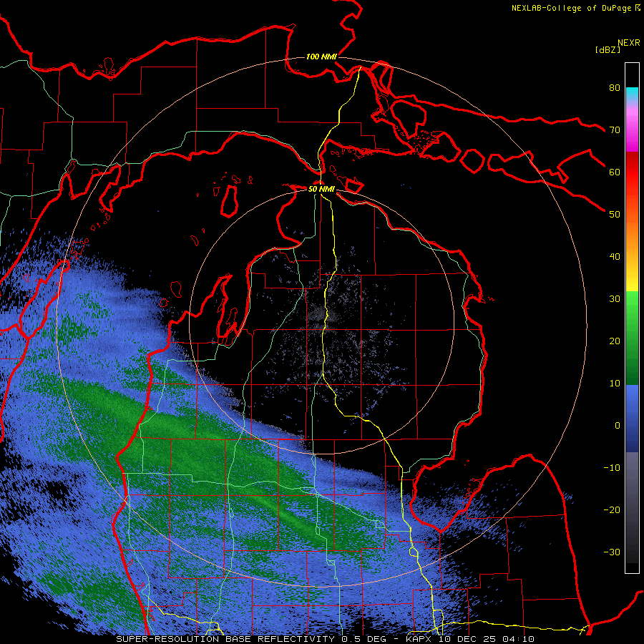Screen dimensions: 644x644
Task: Click the [dBZ] legend unit label
Action: pyautogui.click(x=608, y=49)
